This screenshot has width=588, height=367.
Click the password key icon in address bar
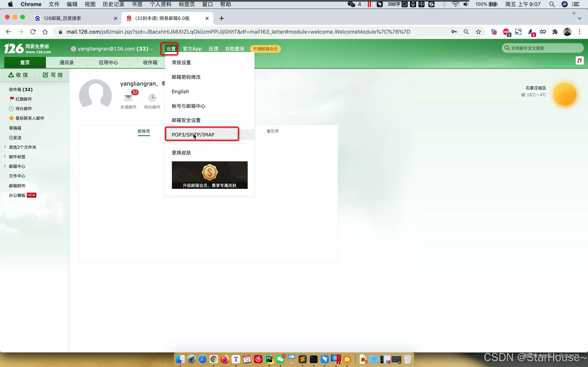click(454, 32)
